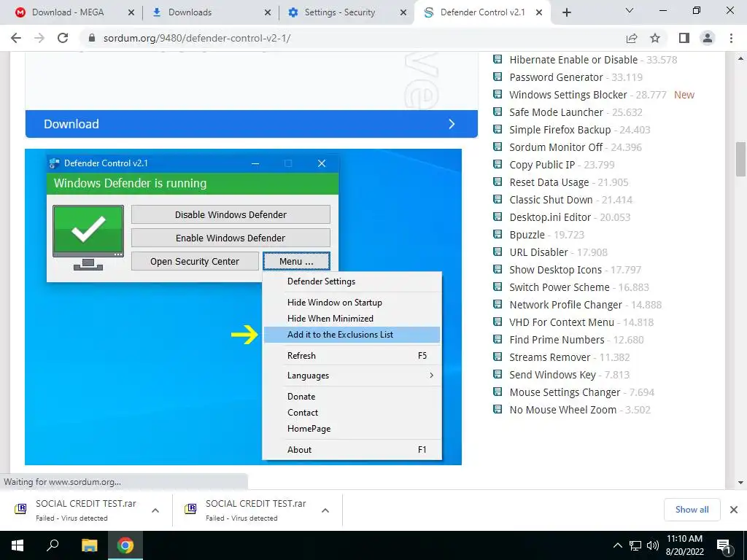Open the Sordum Monitor Off link
This screenshot has height=560, width=747.
(x=556, y=147)
